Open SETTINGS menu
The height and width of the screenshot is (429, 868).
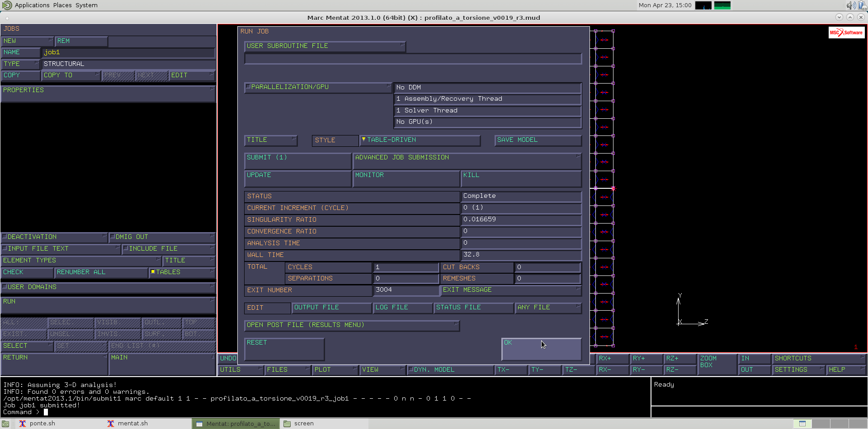798,370
